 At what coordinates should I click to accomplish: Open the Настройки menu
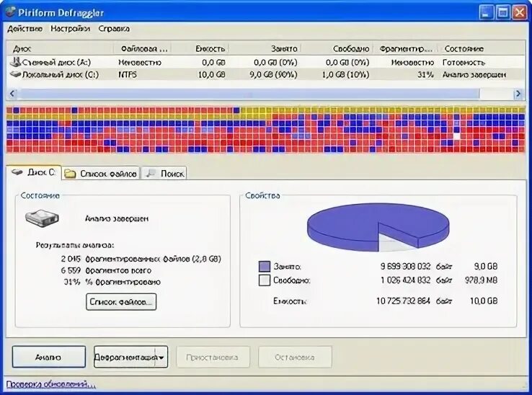pyautogui.click(x=70, y=29)
